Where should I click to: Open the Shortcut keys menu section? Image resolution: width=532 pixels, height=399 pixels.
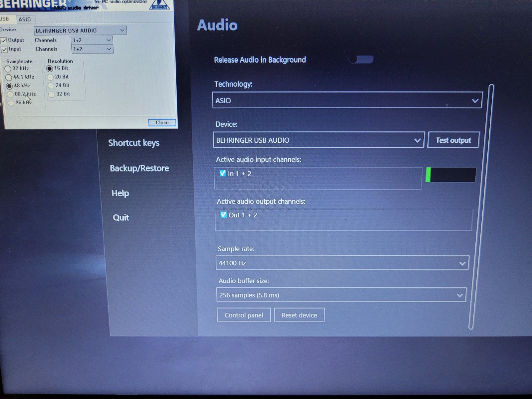click(134, 143)
